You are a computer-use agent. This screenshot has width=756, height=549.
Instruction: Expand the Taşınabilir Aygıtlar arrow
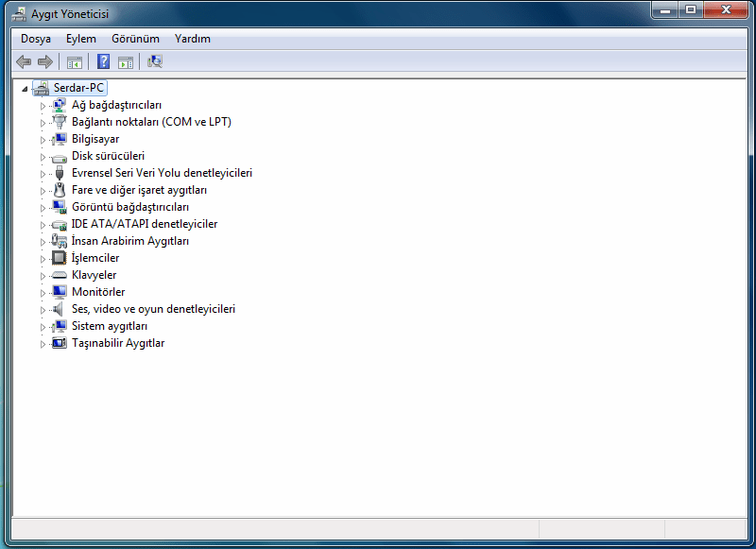pos(43,344)
